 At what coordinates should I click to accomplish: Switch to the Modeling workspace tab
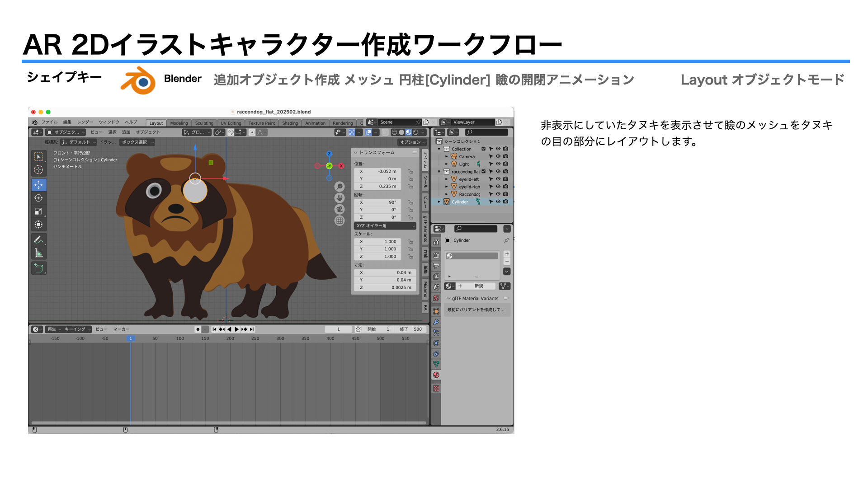coord(179,123)
